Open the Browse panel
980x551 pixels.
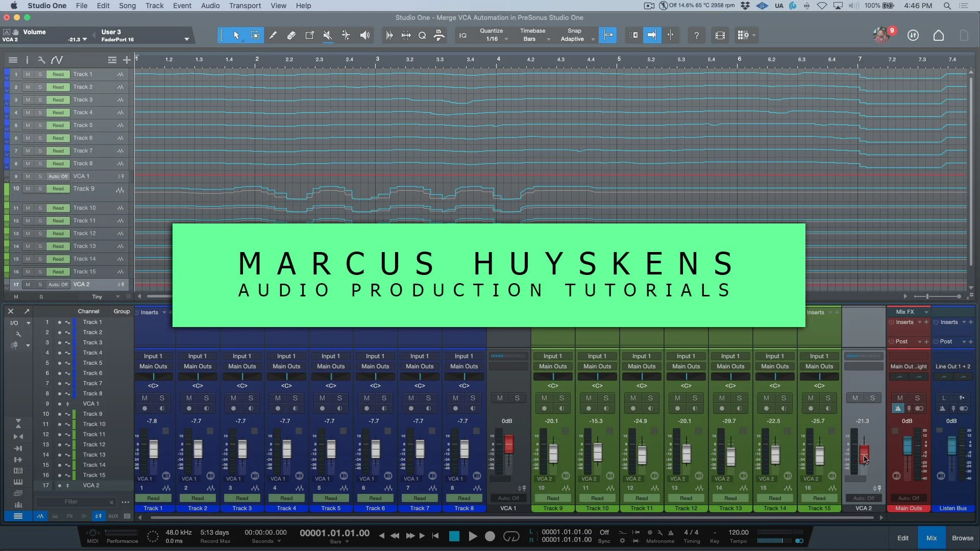pyautogui.click(x=962, y=538)
